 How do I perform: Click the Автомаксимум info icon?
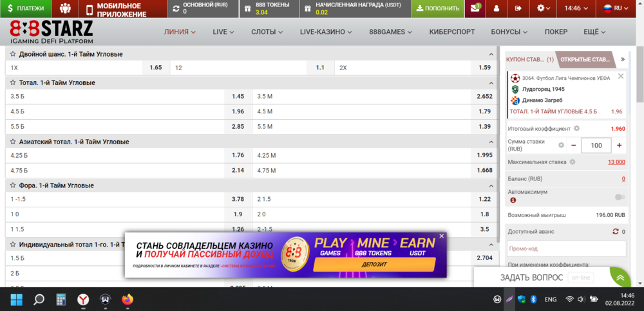(513, 200)
